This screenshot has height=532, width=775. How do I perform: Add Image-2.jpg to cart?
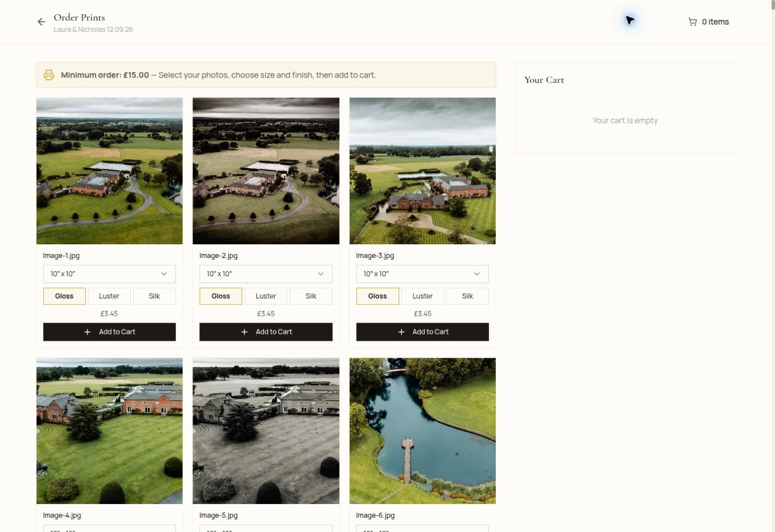266,332
